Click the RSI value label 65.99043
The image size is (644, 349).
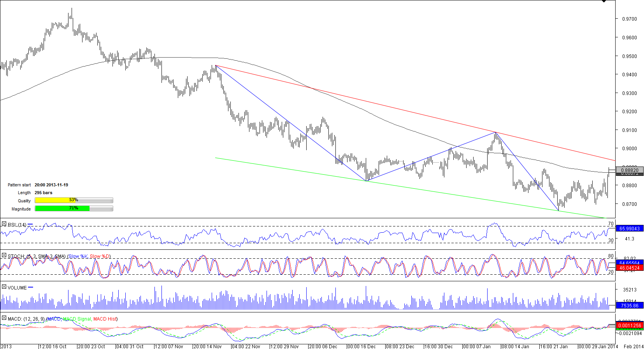(630, 229)
